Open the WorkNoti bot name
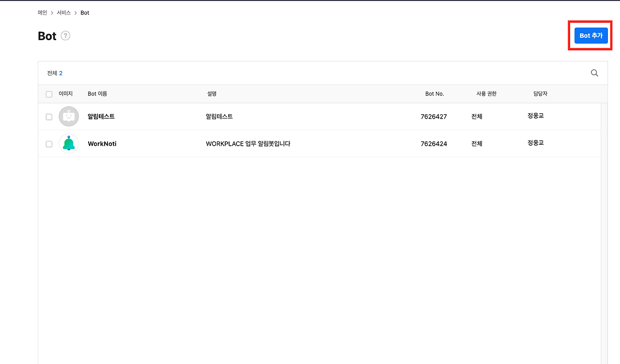Viewport: 620px width, 364px height. pos(102,144)
